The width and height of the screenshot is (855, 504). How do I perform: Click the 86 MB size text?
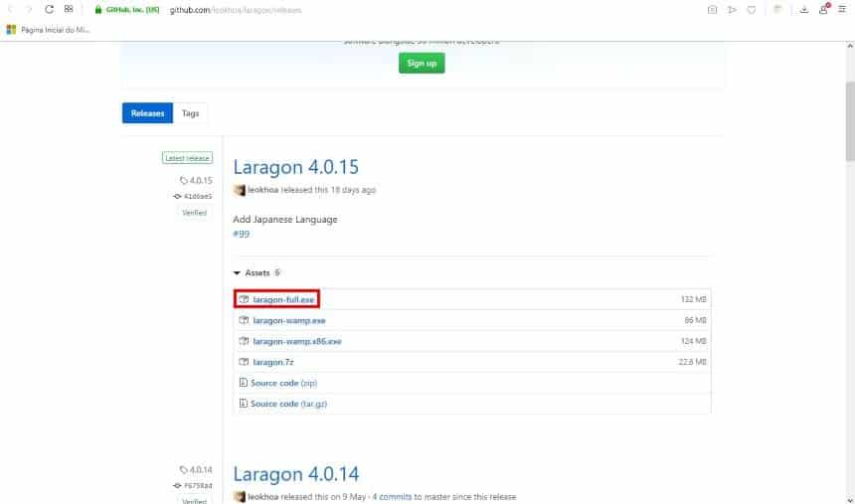pos(695,320)
